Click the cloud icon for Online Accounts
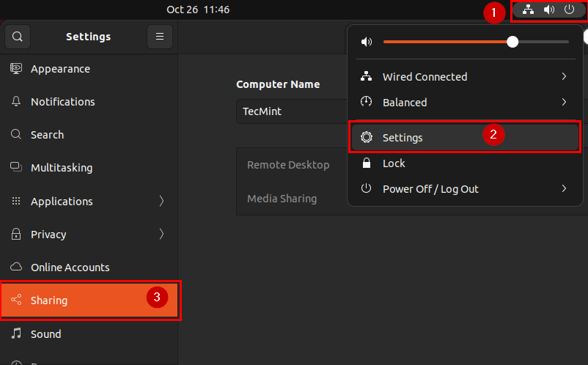 point(16,268)
